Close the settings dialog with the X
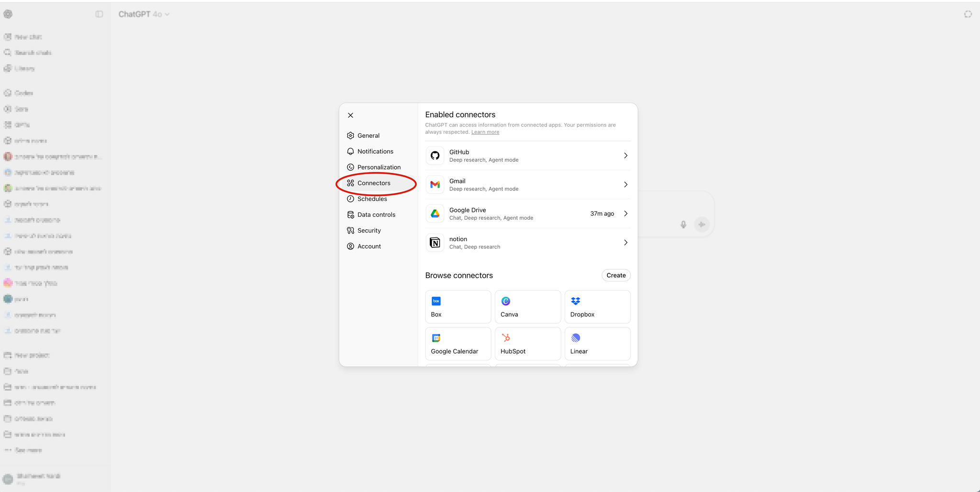This screenshot has height=492, width=980. coord(351,115)
